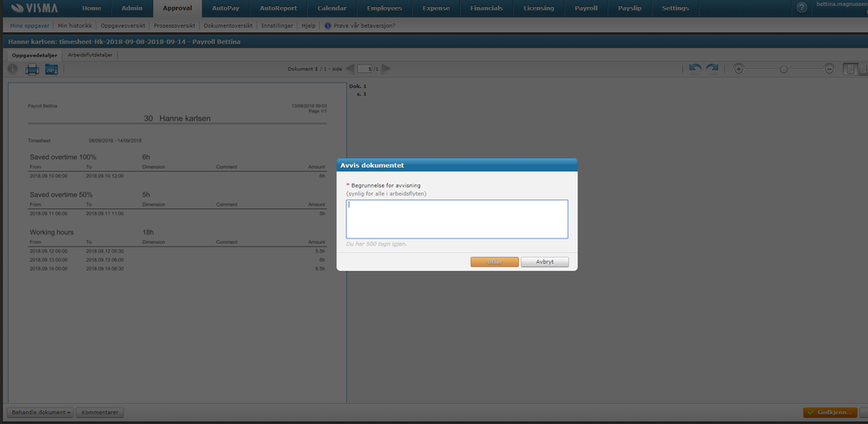Open Oppgaveoversikt submenu
This screenshot has height=424, width=868.
coord(123,25)
